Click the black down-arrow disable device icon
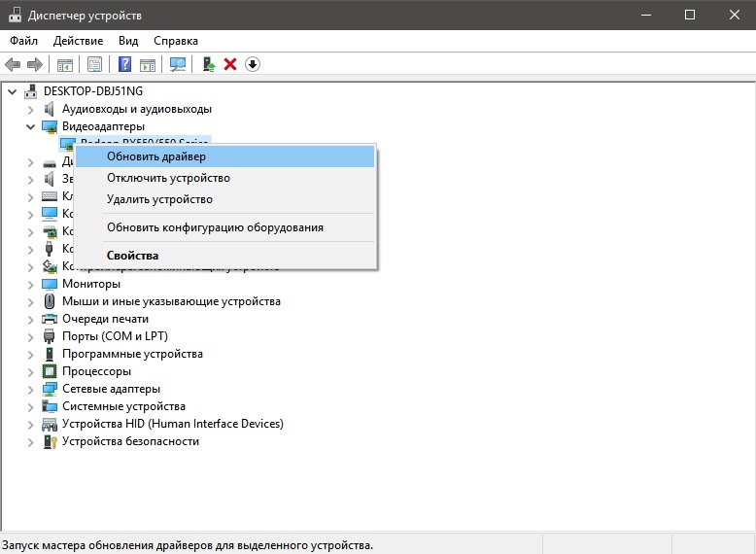The image size is (756, 554). 253,64
